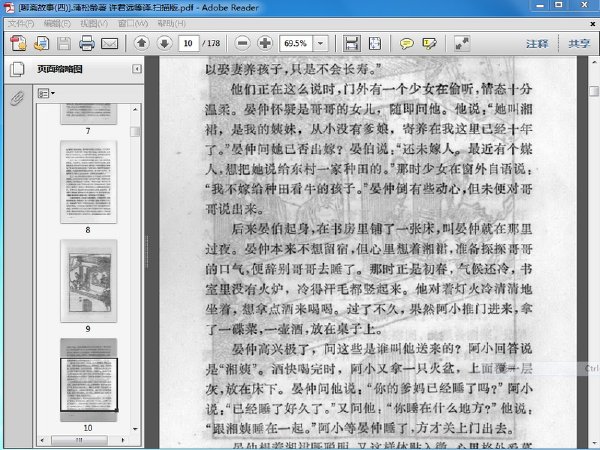Select the page 10 thumbnail
This screenshot has height=450, width=600.
tap(88, 380)
